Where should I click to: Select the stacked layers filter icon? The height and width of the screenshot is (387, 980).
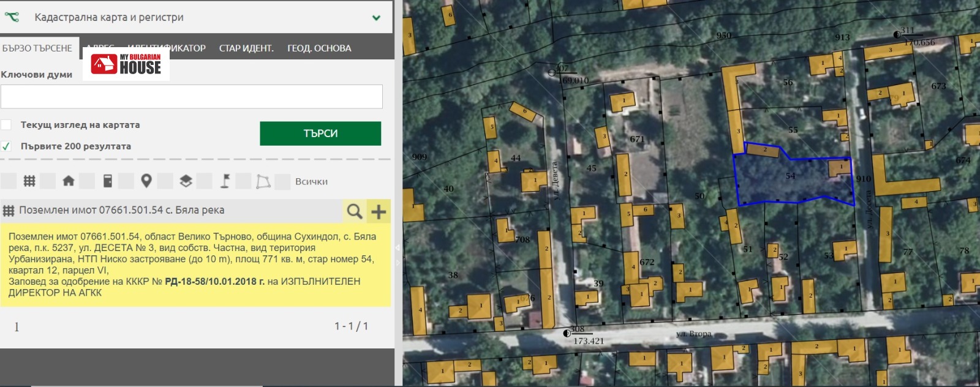point(186,181)
